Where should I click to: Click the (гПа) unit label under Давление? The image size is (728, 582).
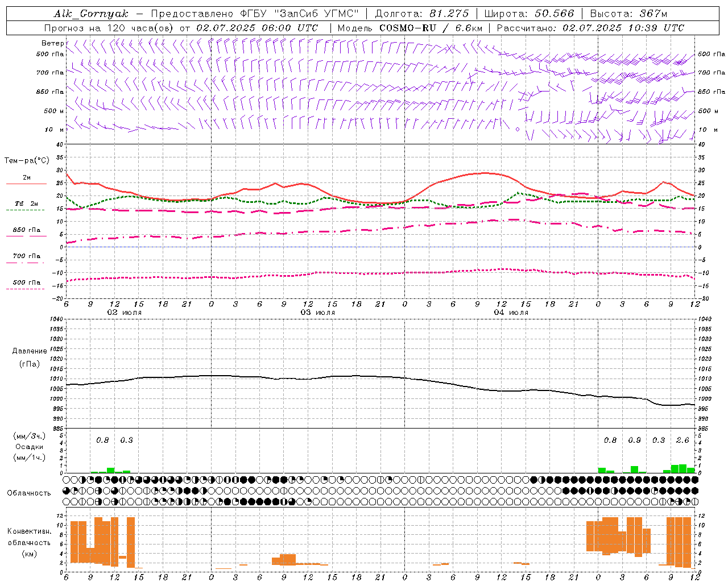[30, 364]
